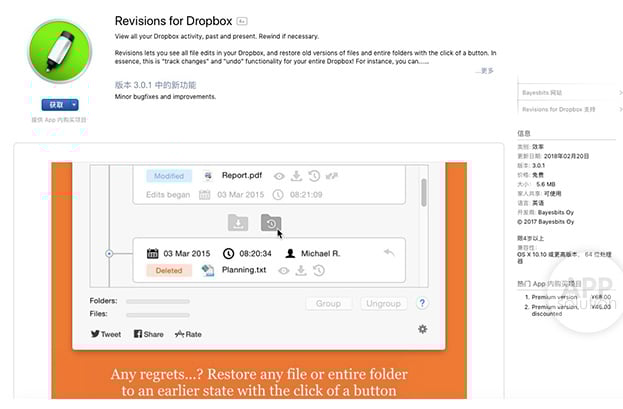Click the Bayesbits Oy developer name
Screen dimensions: 623x409
556,212
